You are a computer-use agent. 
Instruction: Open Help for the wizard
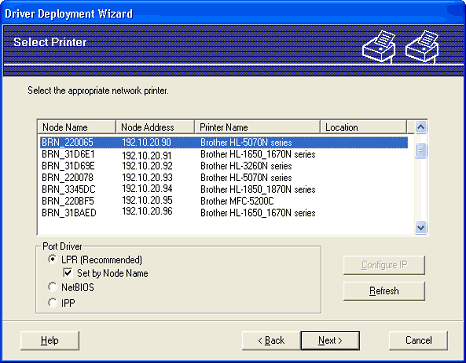tap(50, 340)
